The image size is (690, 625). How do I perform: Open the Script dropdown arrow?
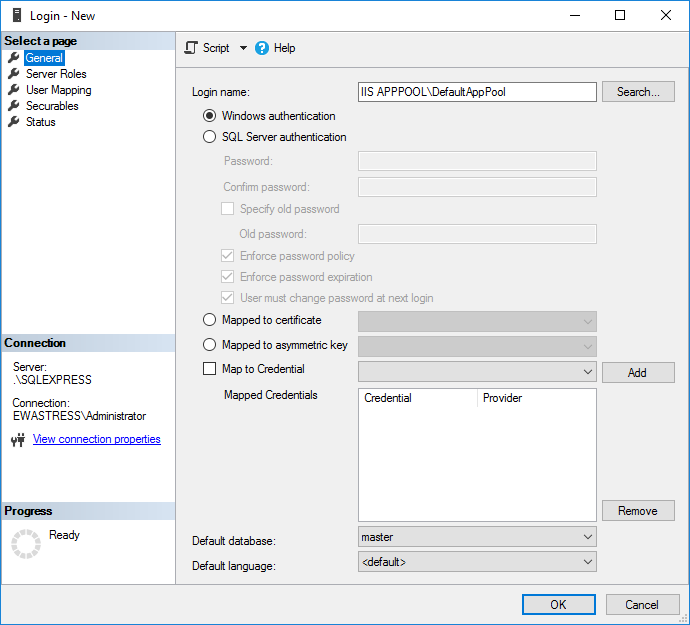[243, 48]
